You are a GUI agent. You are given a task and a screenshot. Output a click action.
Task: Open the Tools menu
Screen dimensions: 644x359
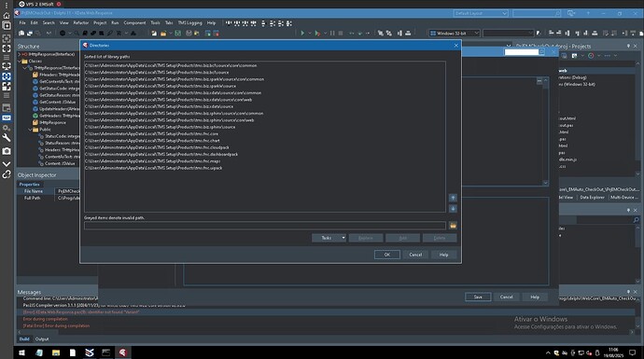(155, 23)
